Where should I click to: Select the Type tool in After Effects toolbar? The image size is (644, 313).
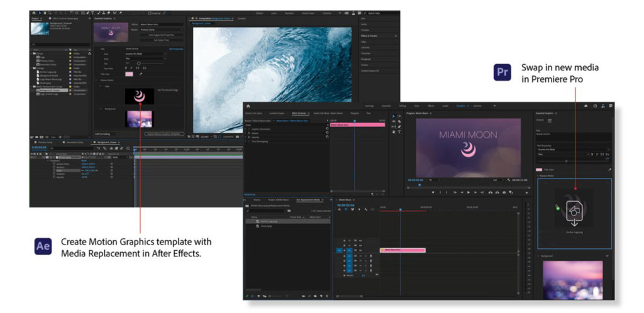92,13
